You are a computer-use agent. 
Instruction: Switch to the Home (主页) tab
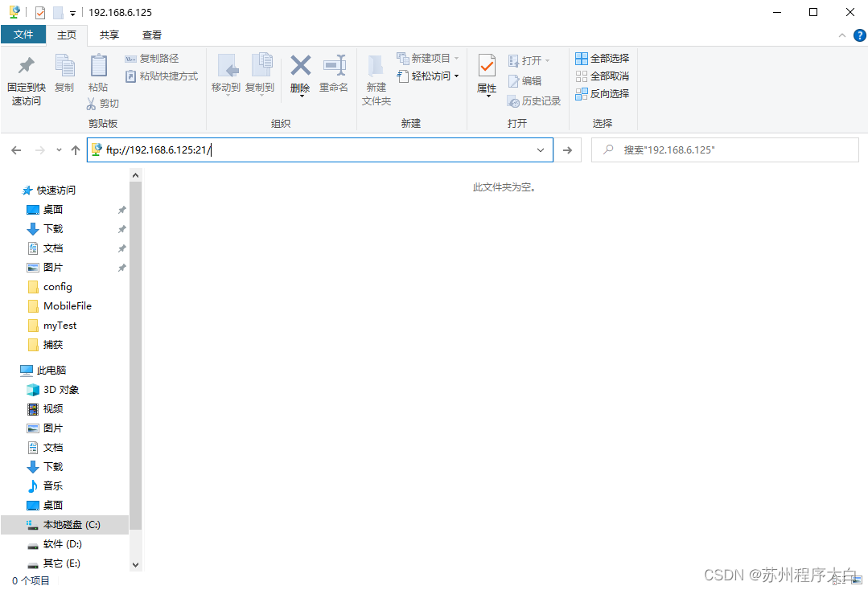click(x=67, y=35)
